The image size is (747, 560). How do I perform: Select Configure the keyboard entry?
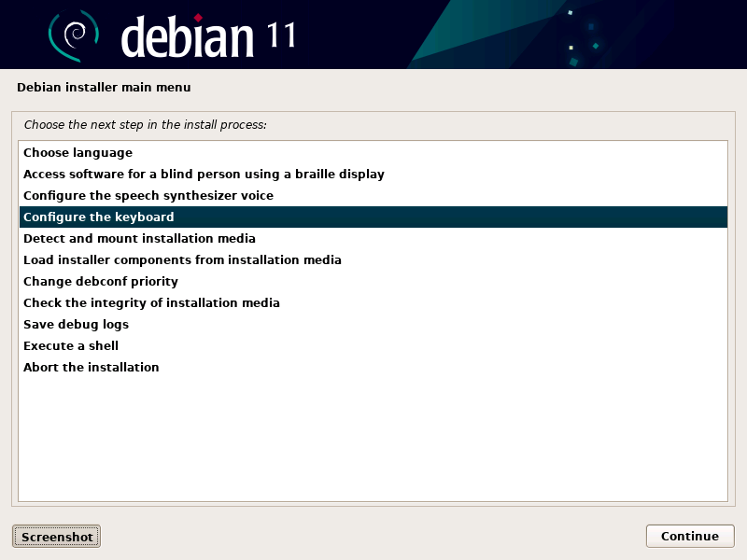[x=373, y=217]
